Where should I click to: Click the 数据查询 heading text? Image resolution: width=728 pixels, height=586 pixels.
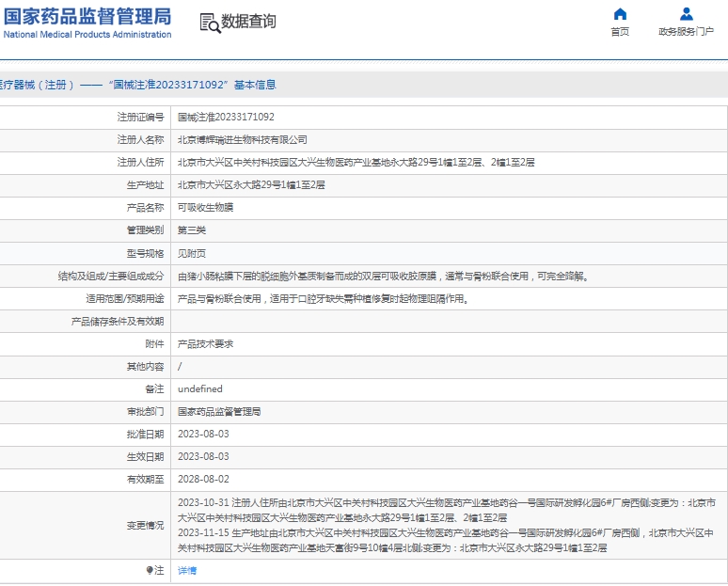tap(248, 22)
